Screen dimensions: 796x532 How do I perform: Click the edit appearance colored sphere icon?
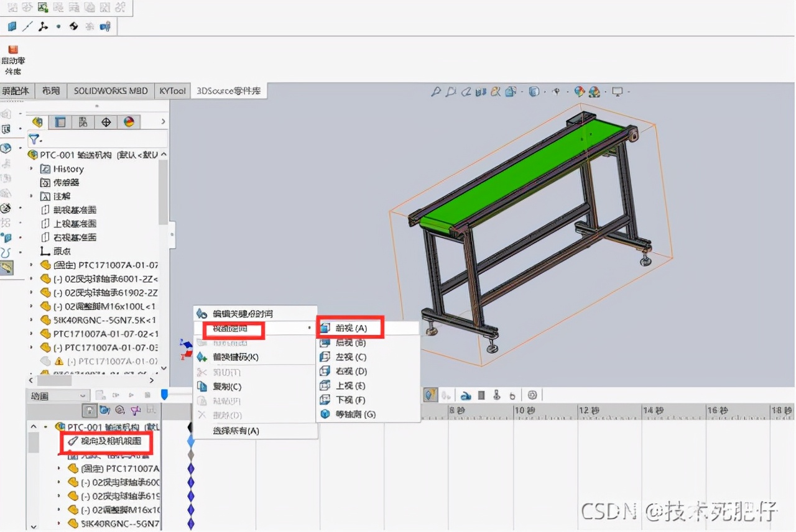(578, 91)
